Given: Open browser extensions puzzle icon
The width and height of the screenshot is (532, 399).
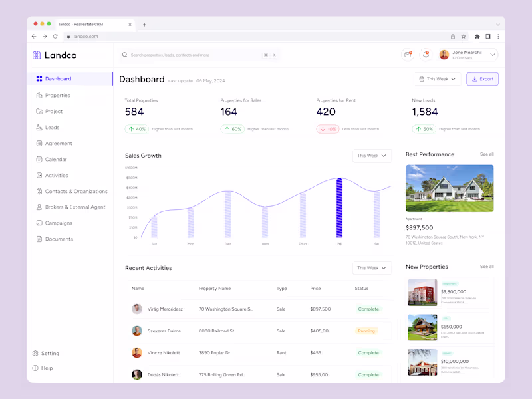Looking at the screenshot, I should coord(477,37).
